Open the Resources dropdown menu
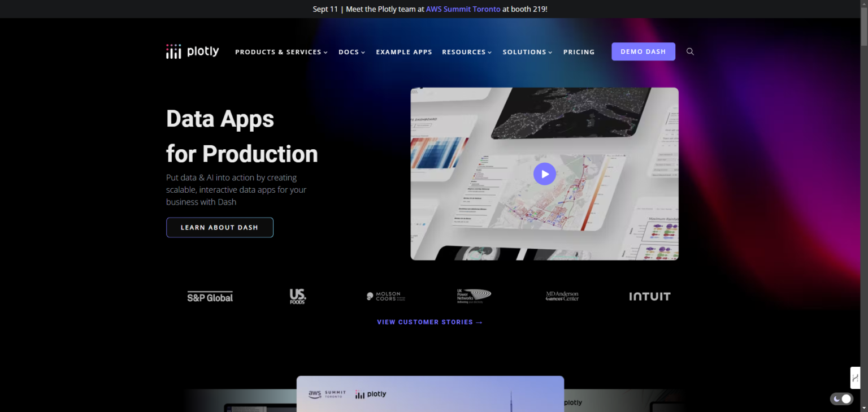The width and height of the screenshot is (868, 412). [466, 52]
